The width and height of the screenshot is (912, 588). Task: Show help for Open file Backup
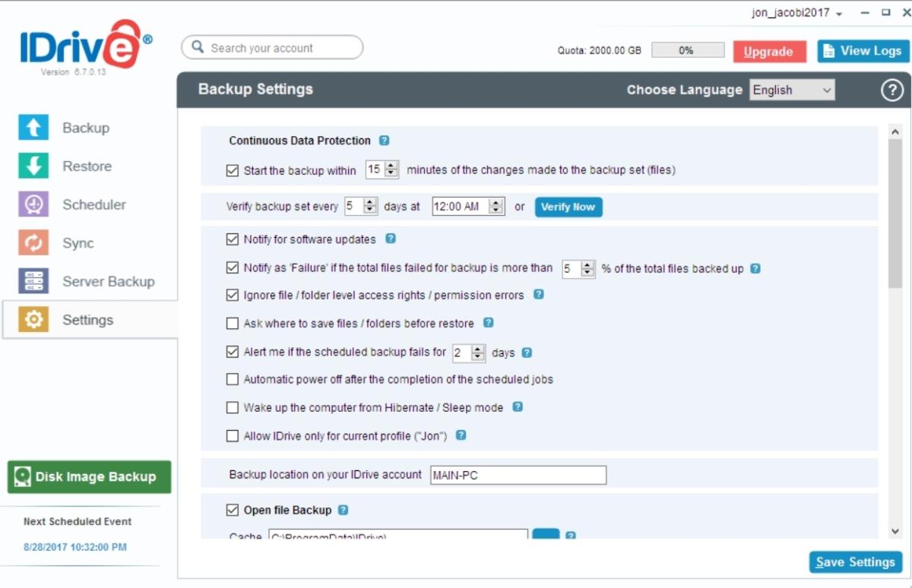[x=344, y=510]
